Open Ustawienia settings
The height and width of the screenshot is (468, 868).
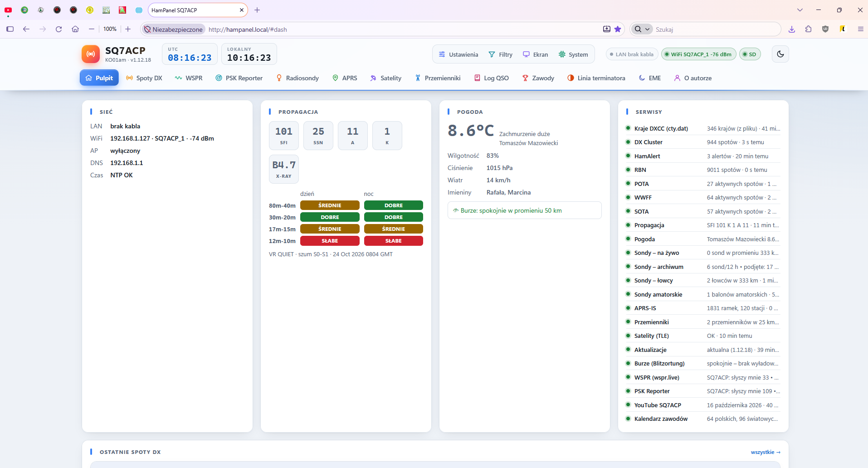click(458, 54)
